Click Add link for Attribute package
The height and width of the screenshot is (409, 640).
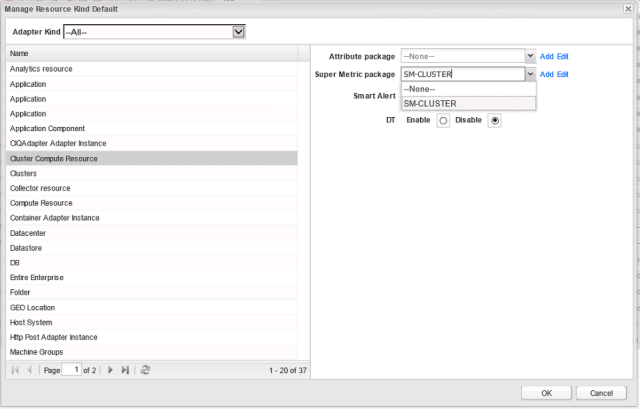(546, 56)
